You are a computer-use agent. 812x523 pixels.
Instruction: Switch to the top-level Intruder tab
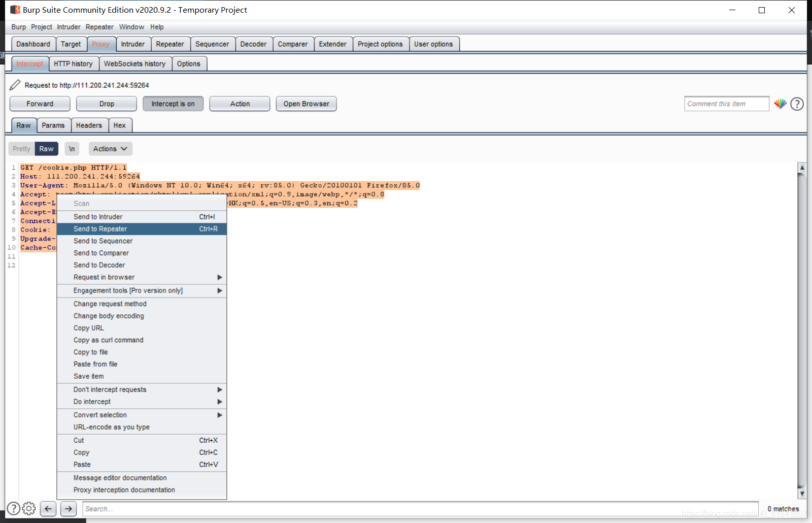click(x=133, y=44)
